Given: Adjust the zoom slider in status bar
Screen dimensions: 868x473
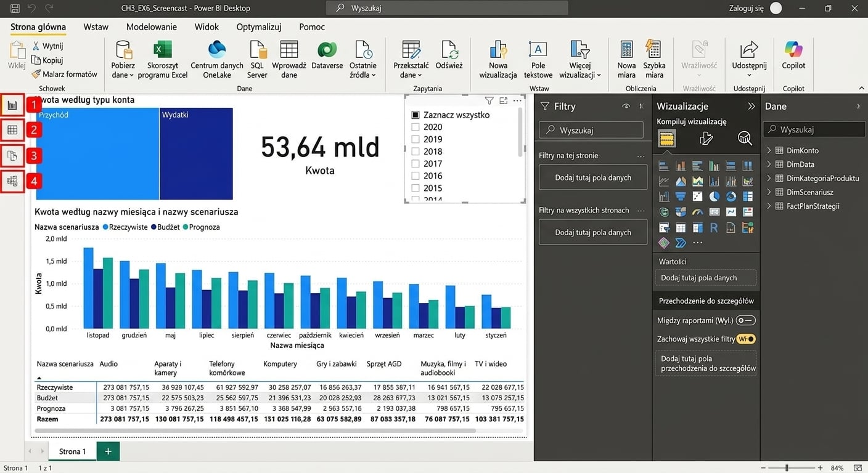Looking at the screenshot, I should tap(787, 468).
